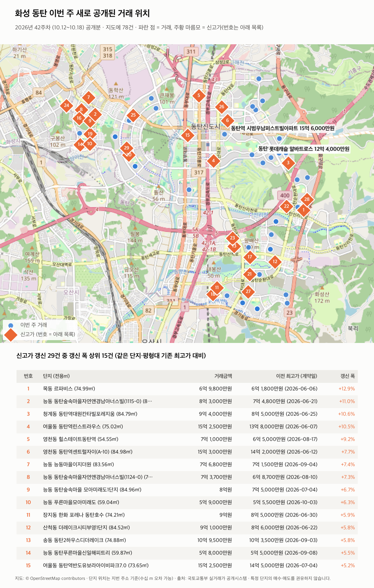
Task: Select the orange map marker numbered 28
Action: pyautogui.click(x=307, y=200)
